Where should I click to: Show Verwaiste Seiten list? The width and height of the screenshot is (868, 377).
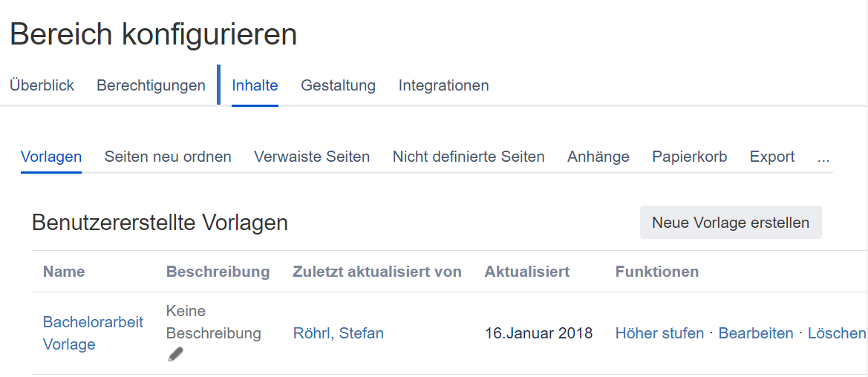pos(312,157)
